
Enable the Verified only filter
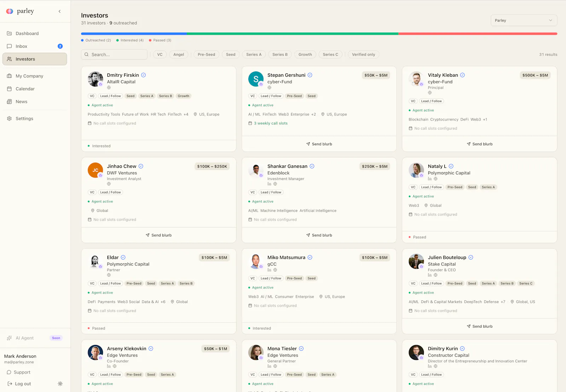363,54
